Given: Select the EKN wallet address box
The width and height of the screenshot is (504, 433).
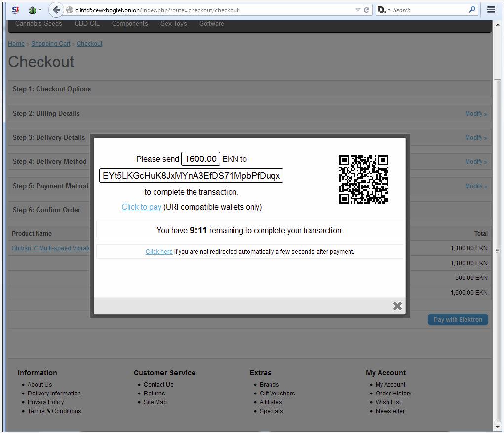Looking at the screenshot, I should point(191,175).
